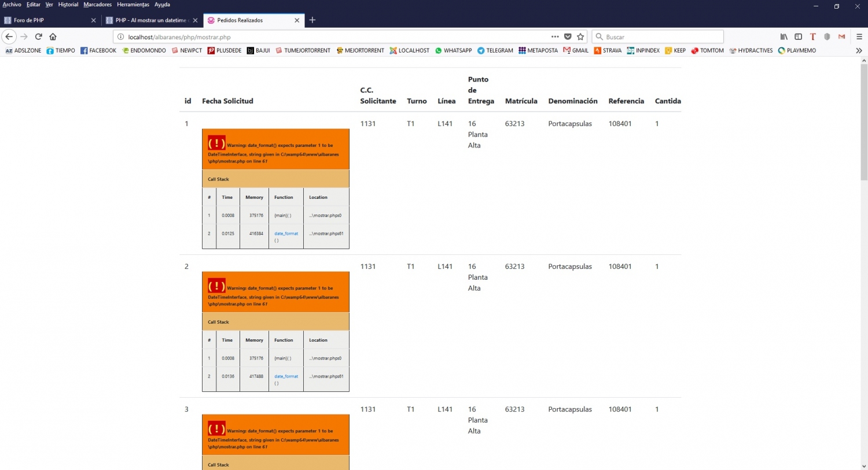
Task: Open date_format link in row 1 call stack
Action: [x=286, y=234]
